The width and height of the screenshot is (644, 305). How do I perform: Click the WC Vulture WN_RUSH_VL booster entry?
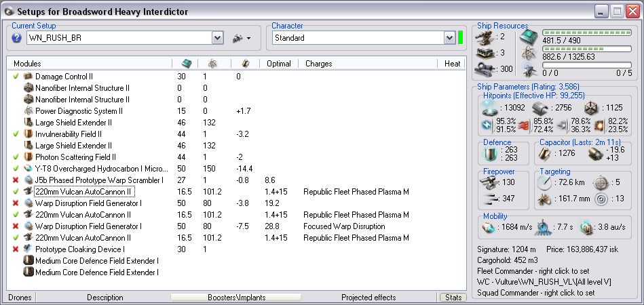pyautogui.click(x=544, y=282)
